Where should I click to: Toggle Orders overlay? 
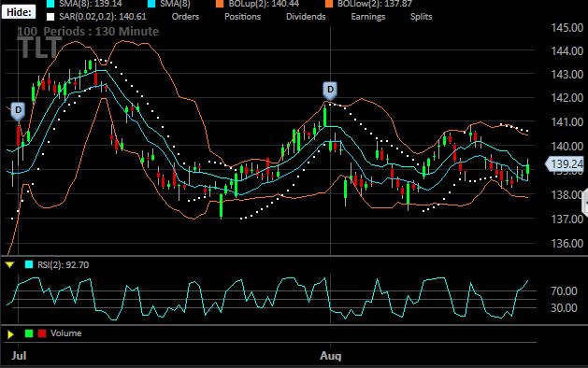pyautogui.click(x=185, y=17)
